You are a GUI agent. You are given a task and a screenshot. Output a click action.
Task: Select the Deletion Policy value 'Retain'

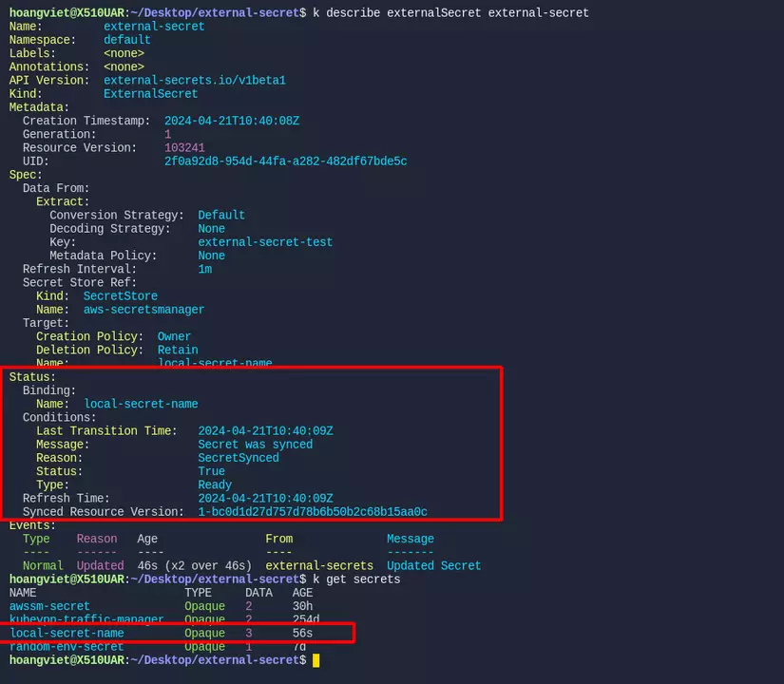178,351
